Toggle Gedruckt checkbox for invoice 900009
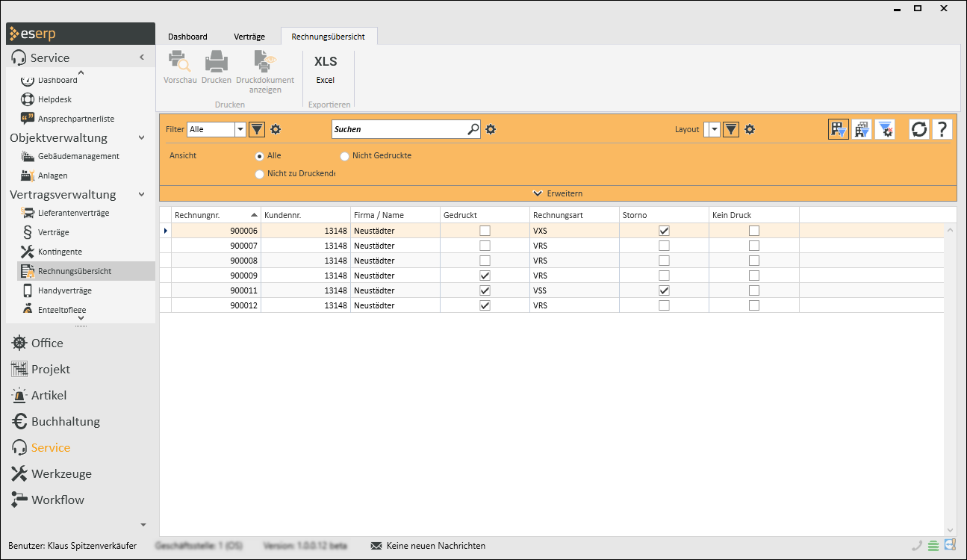The height and width of the screenshot is (560, 967). coord(485,276)
